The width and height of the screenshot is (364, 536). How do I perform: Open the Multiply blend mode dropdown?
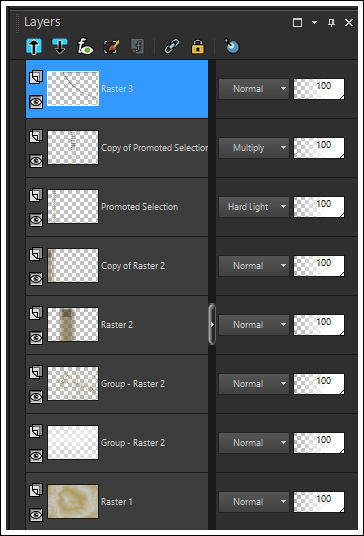254,148
